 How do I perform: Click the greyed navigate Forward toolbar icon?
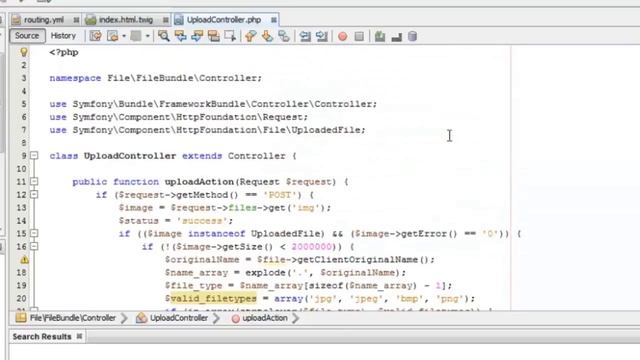(x=136, y=36)
